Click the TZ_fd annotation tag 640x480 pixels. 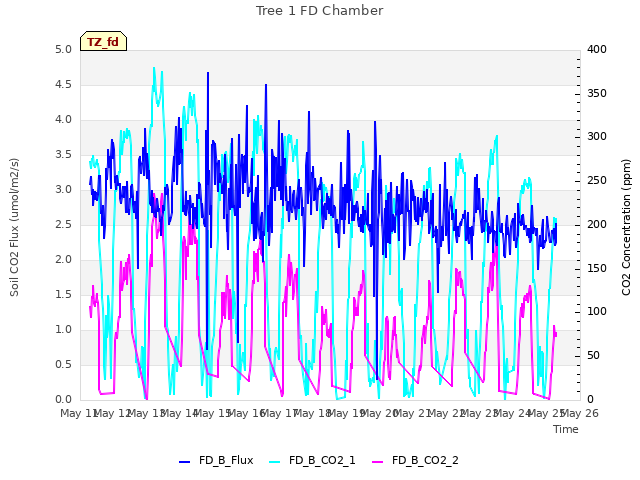point(103,41)
